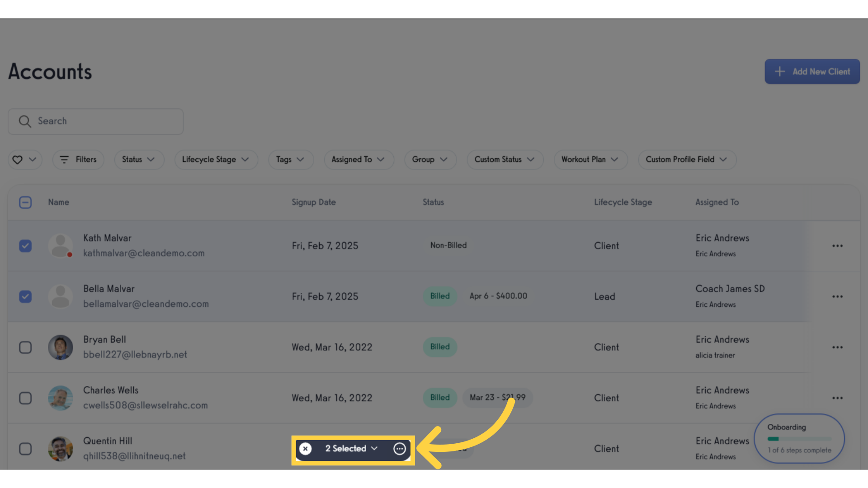Open the Filters button

[x=78, y=160]
